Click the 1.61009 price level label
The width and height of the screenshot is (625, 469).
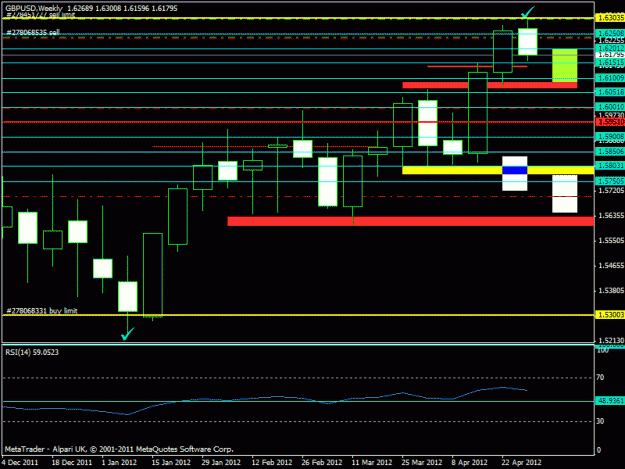click(609, 78)
